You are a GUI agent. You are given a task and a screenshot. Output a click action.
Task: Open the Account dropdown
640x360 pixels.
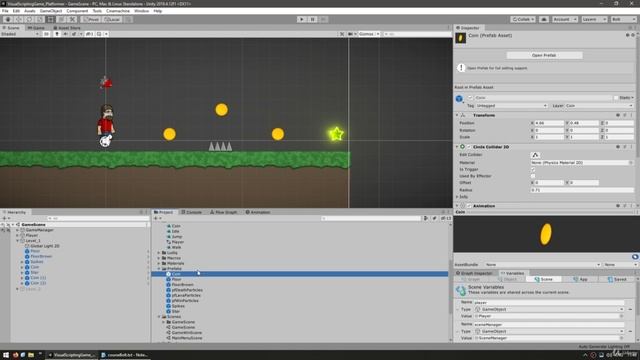pos(565,19)
